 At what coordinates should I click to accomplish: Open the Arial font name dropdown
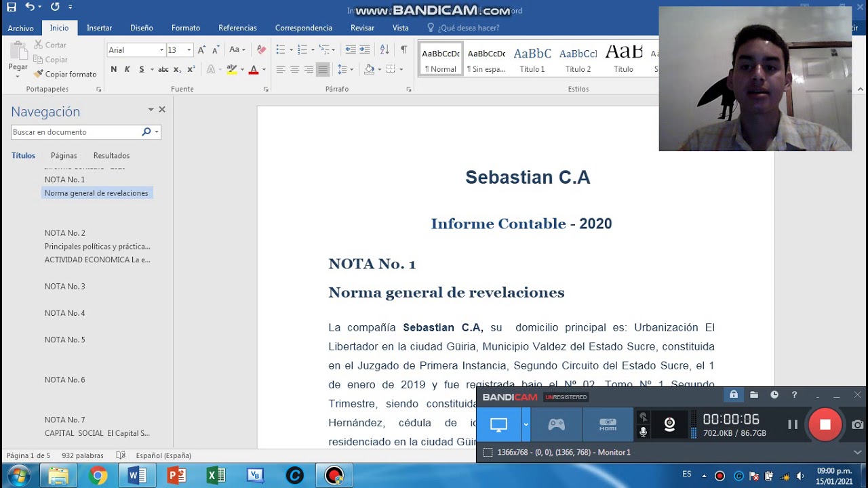(x=161, y=49)
